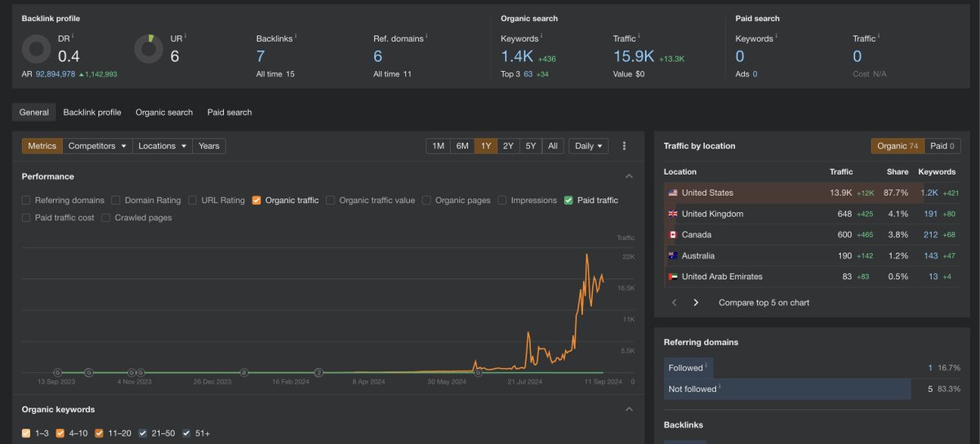
Task: Enable the Impressions checkbox
Action: (x=502, y=201)
